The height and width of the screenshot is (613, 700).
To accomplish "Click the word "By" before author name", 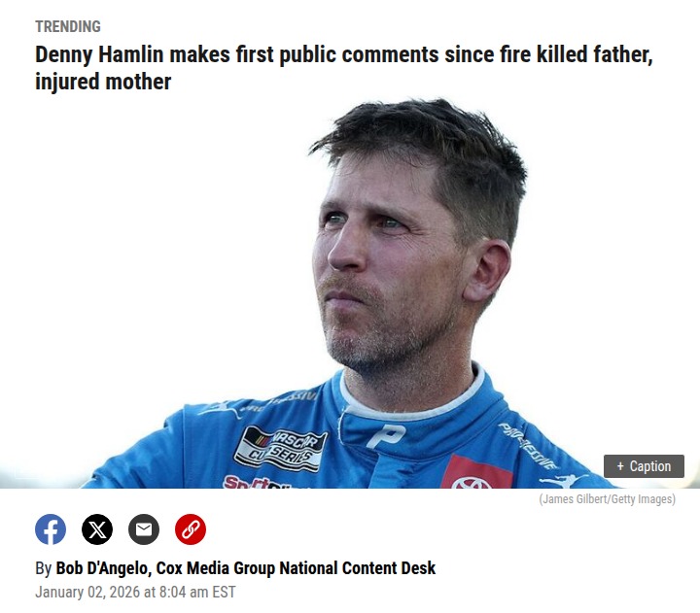I will pyautogui.click(x=44, y=568).
